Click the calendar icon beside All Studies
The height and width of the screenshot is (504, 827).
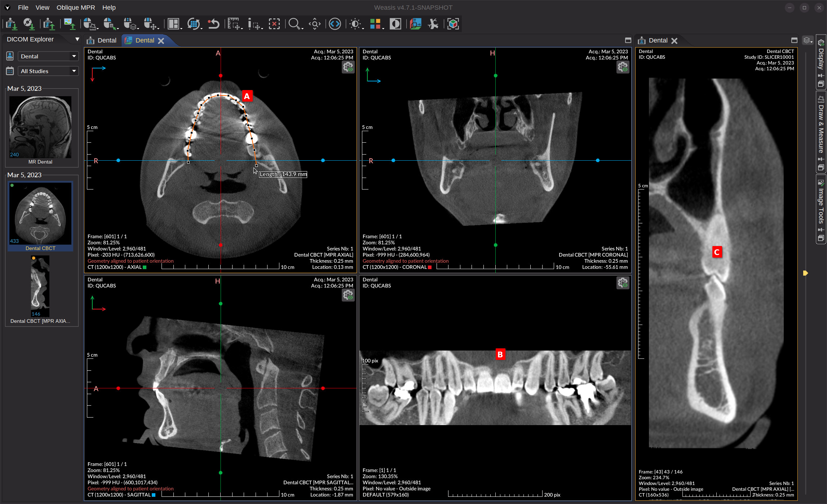coord(10,71)
